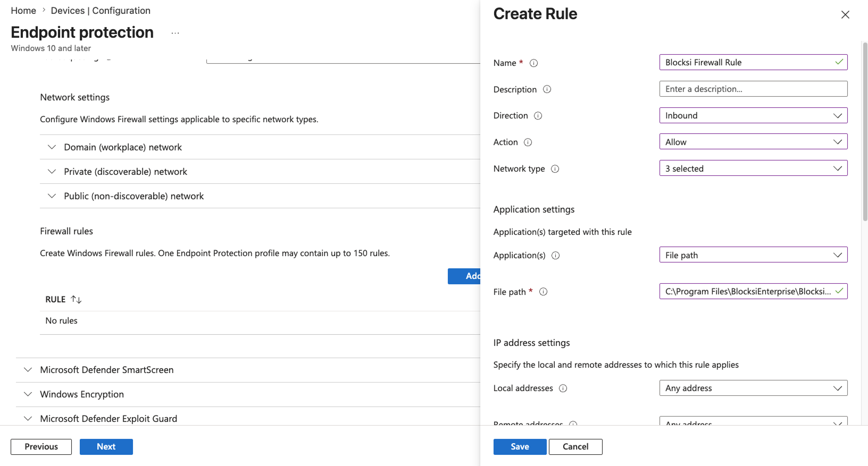Cancel rule creation
The width and height of the screenshot is (868, 466).
pyautogui.click(x=575, y=447)
